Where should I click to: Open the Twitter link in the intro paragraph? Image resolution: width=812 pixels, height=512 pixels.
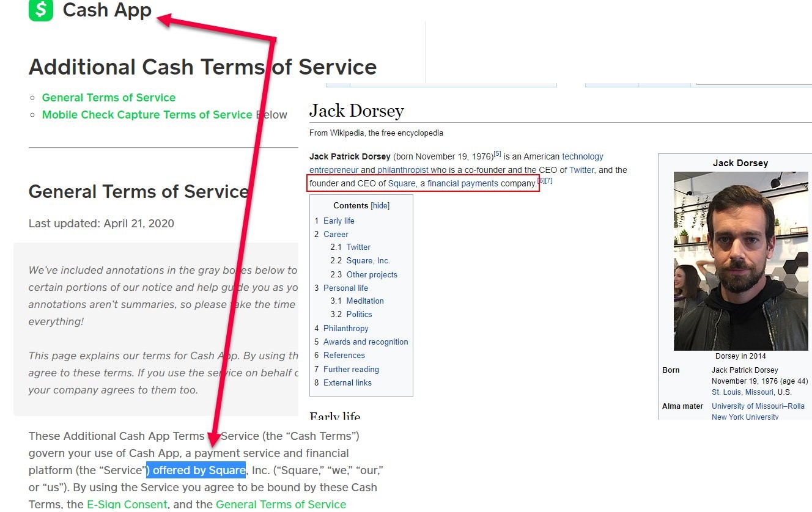[581, 170]
